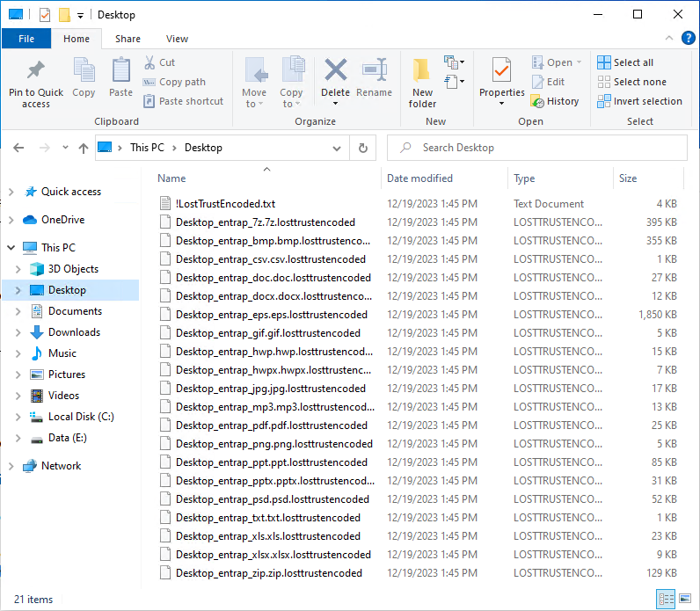Switch to large icons view layout
This screenshot has height=611, width=700.
pyautogui.click(x=685, y=599)
